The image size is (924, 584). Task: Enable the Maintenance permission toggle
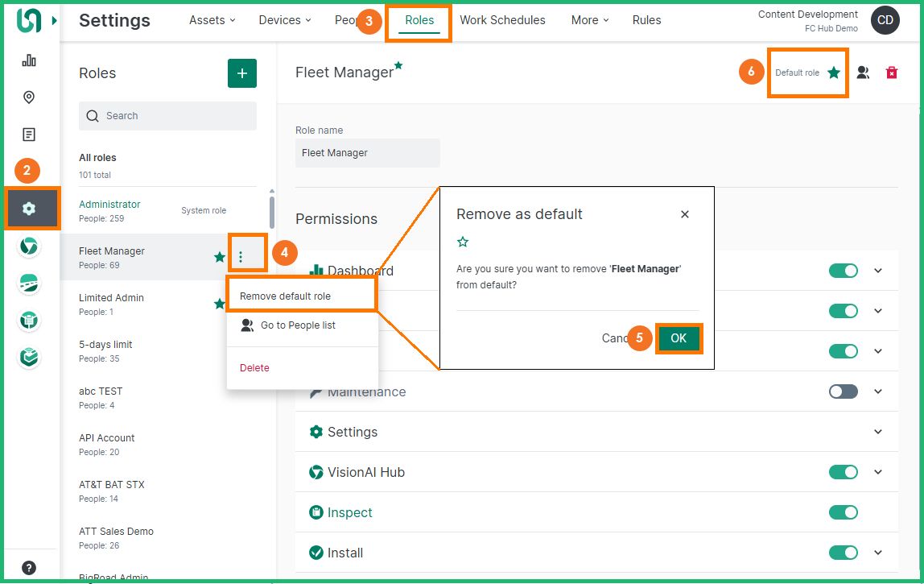click(x=844, y=391)
